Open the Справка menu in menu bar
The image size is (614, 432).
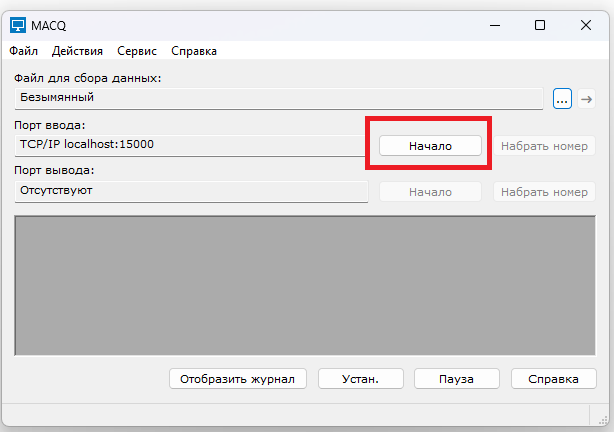coord(194,51)
